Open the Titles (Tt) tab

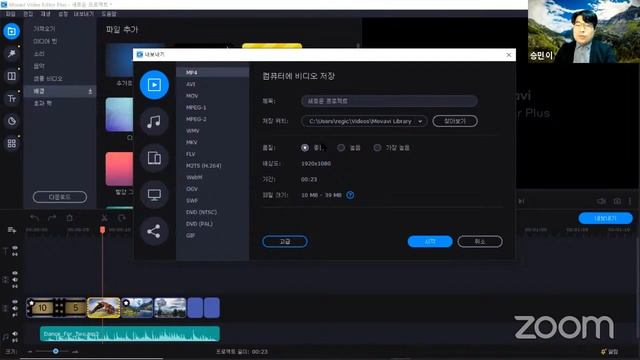11,98
